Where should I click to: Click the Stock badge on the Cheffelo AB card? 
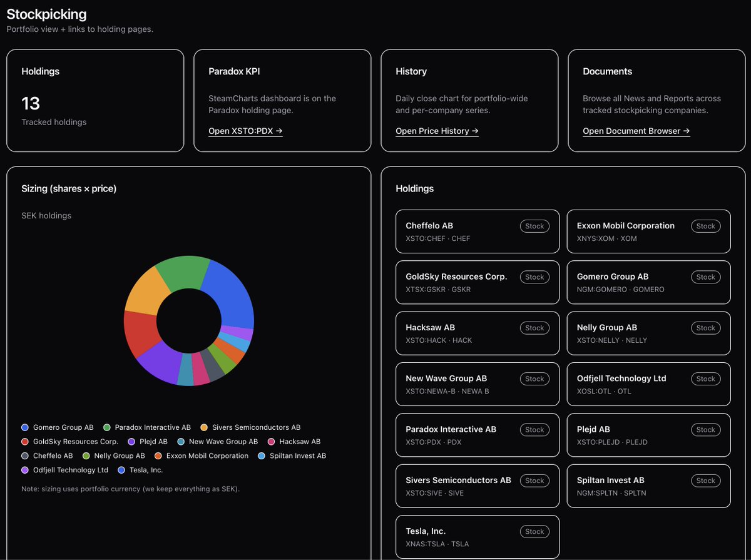[x=534, y=226]
